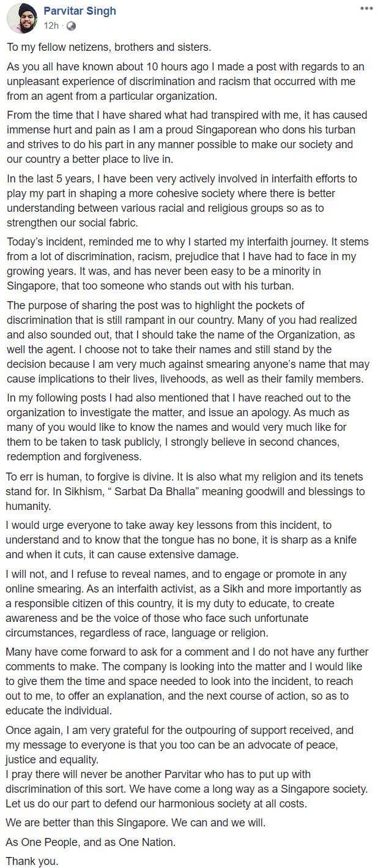Click the paragraph starting "As you all have known"
Viewport: 378px width, 868px height.
click(x=183, y=81)
